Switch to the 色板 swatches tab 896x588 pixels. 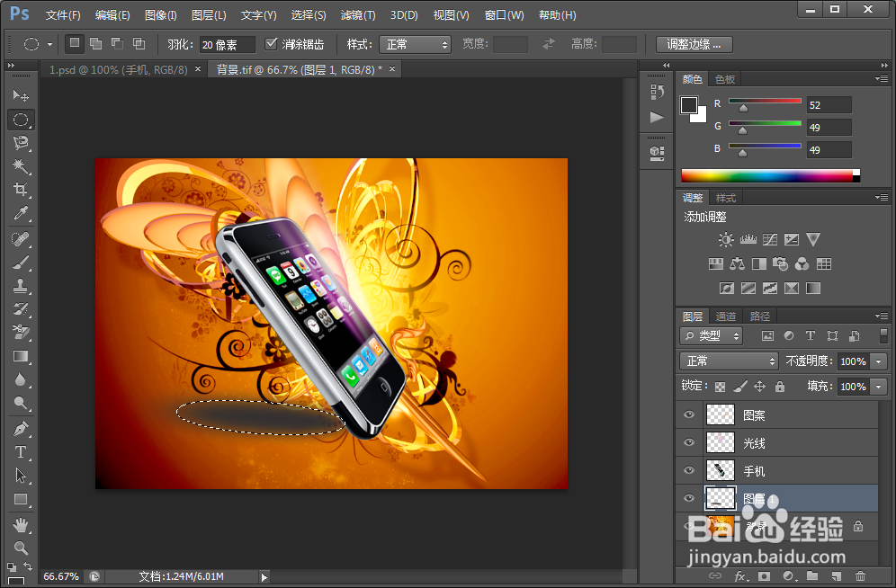pos(725,79)
